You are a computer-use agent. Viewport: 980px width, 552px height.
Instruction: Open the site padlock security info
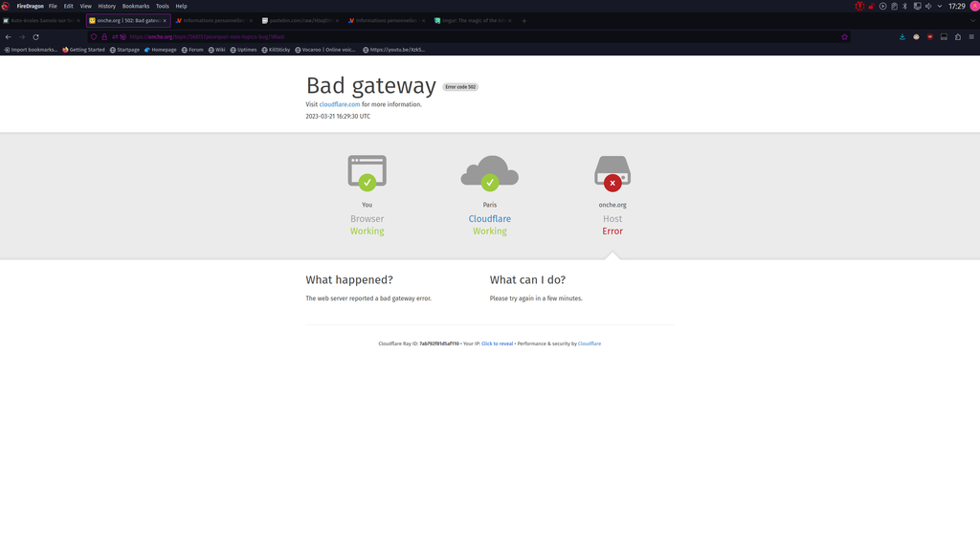(104, 37)
